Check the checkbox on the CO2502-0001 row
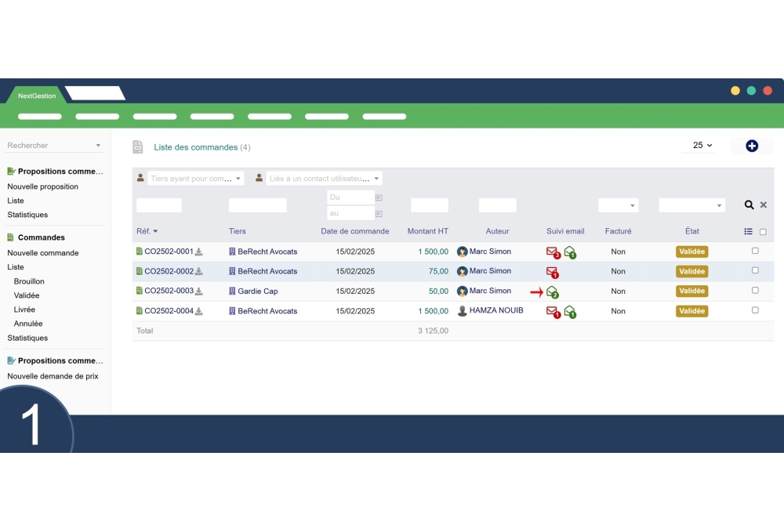Image resolution: width=784 pixels, height=532 pixels. tap(755, 250)
